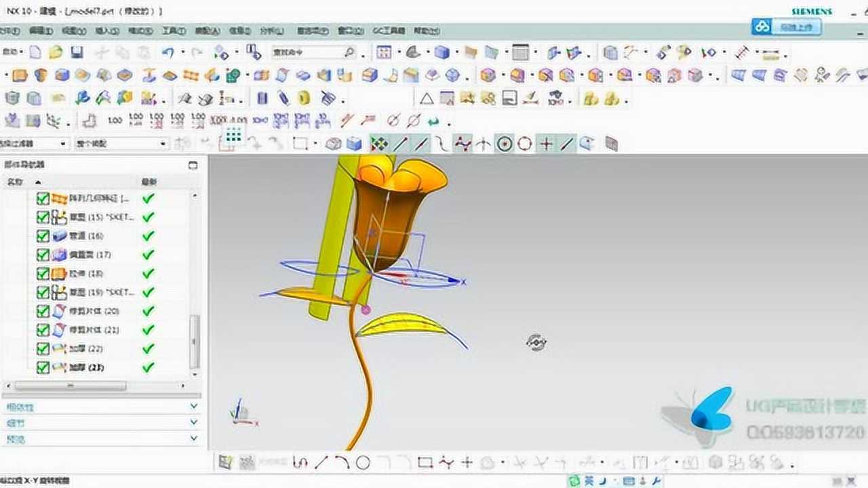Toggle checkbox for 修剪片体 (20) feature
Screen dimensions: 868x488
43,311
